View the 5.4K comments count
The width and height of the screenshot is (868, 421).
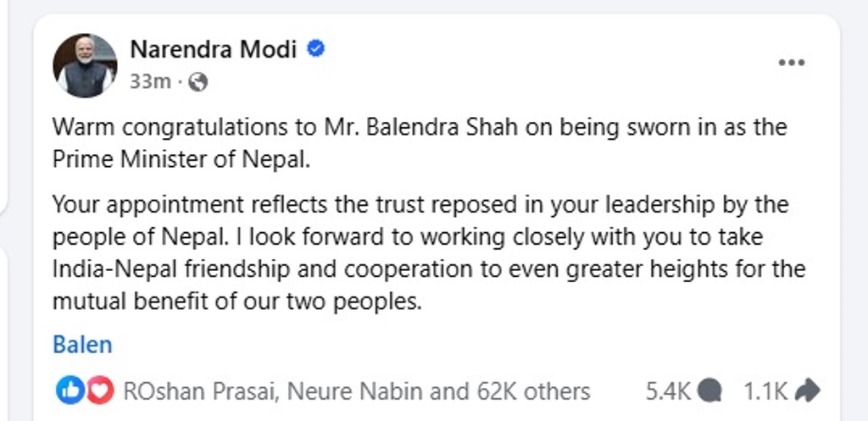669,391
